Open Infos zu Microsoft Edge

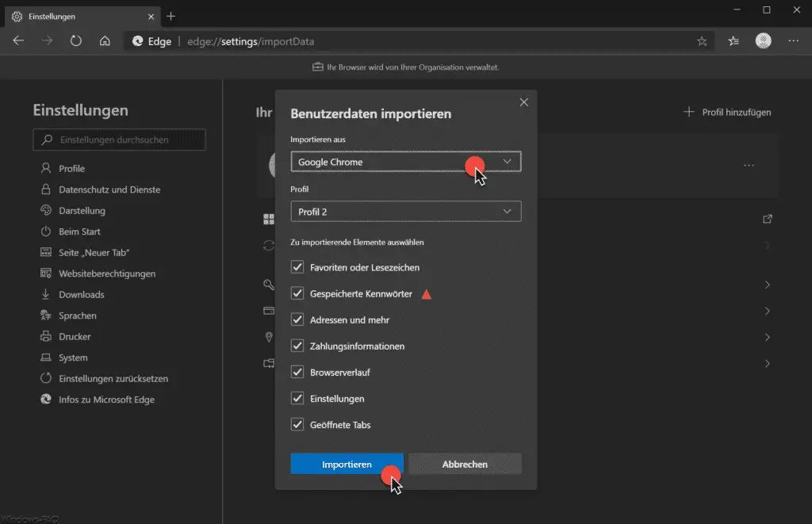tap(106, 400)
